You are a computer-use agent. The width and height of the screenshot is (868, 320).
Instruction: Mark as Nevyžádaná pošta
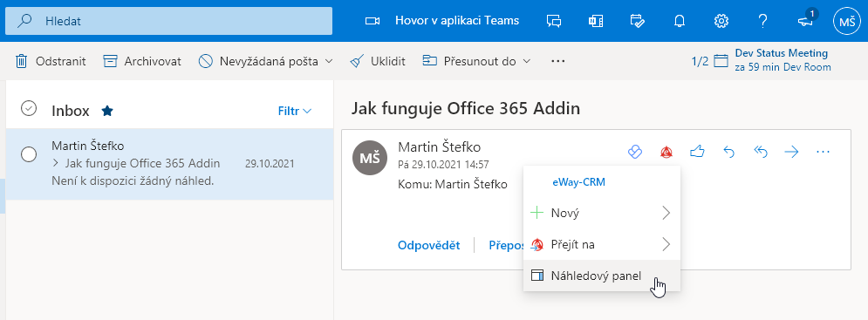tap(258, 61)
